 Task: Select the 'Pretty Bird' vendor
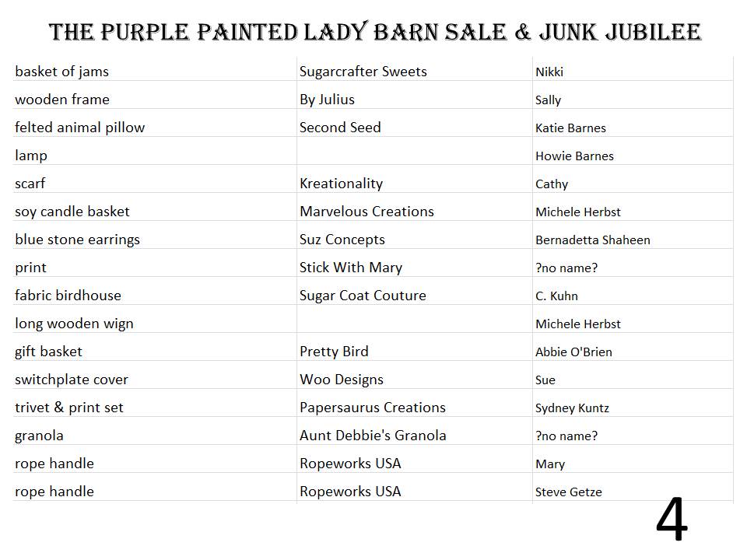[x=334, y=352]
